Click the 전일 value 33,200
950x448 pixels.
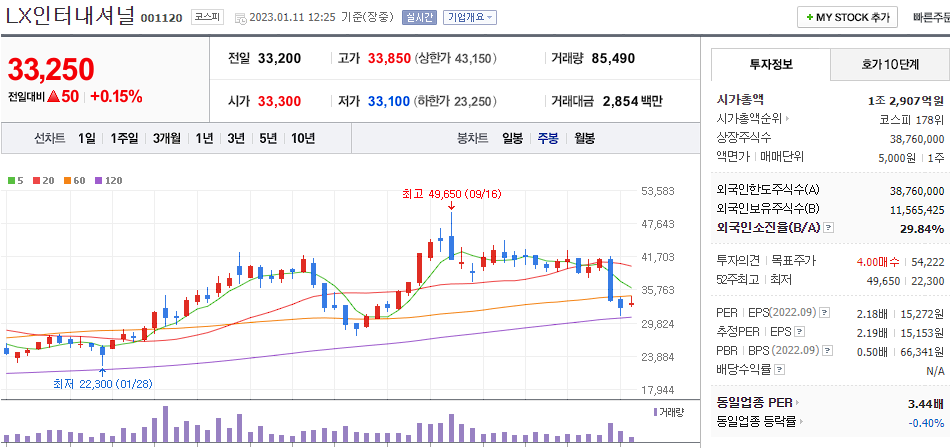(x=279, y=59)
